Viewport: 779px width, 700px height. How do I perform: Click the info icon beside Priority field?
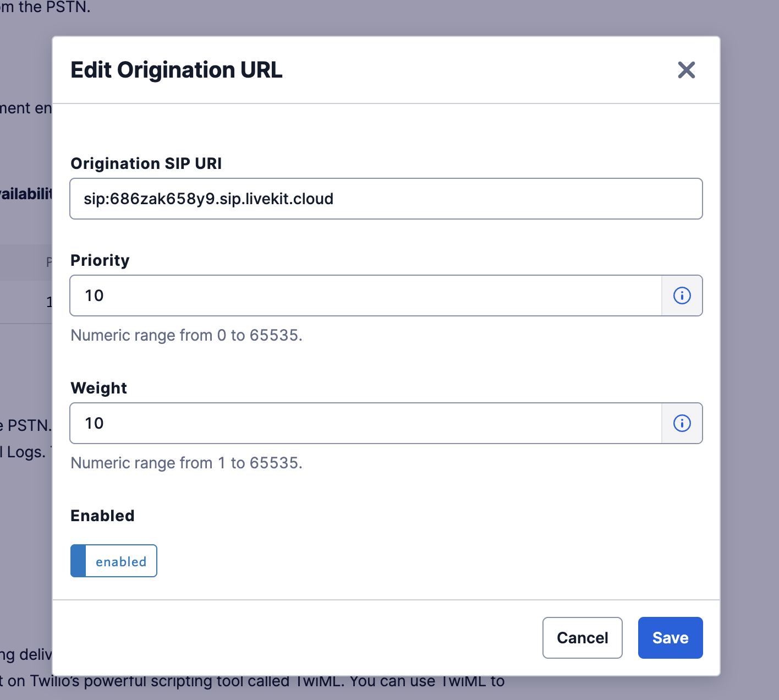tap(682, 296)
